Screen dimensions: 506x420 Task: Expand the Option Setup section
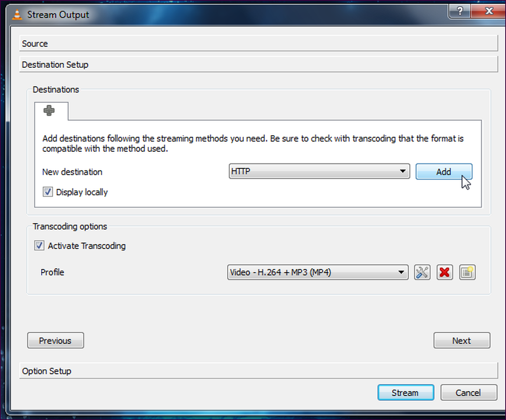[259, 371]
